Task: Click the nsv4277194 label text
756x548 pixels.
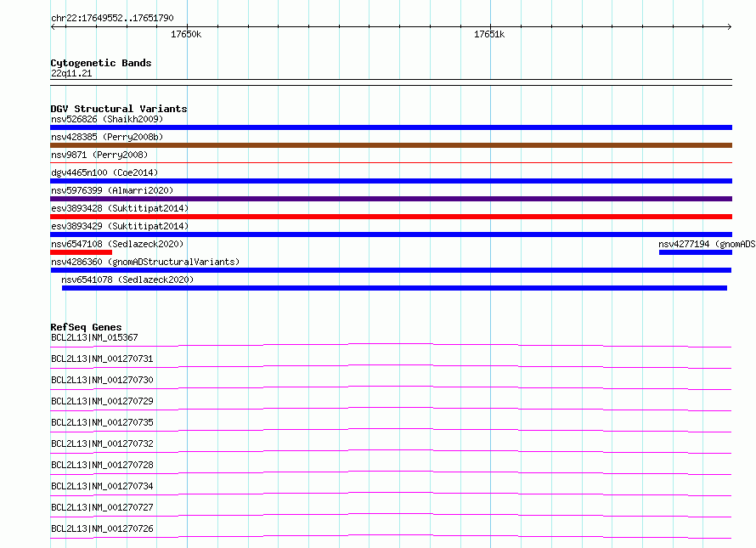Action: point(707,244)
